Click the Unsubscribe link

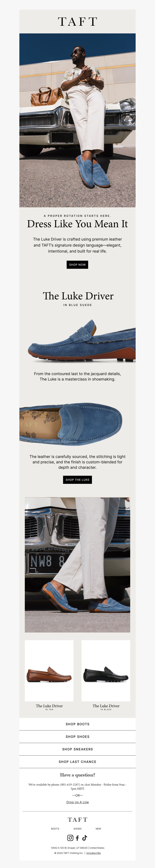coord(94,853)
